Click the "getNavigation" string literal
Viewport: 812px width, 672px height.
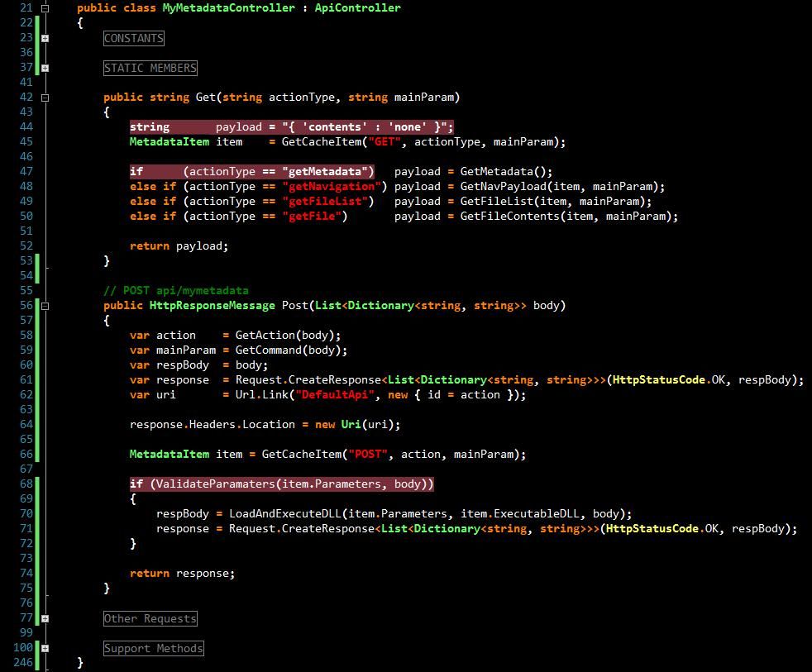point(332,186)
